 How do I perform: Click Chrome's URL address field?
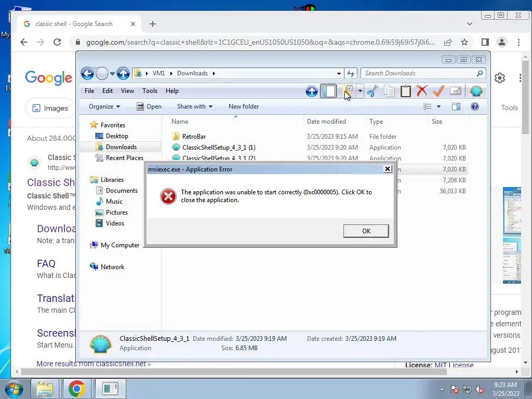pos(260,42)
